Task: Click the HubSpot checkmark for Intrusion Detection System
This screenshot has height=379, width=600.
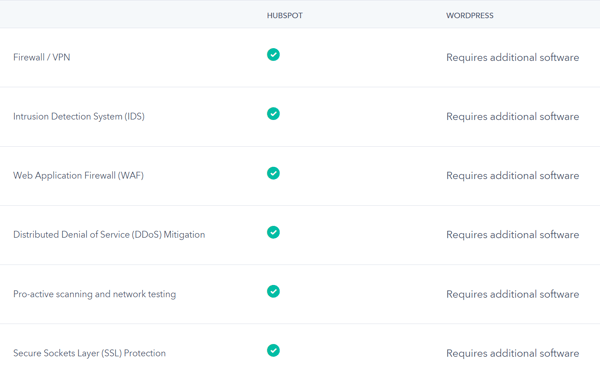Action: tap(273, 114)
